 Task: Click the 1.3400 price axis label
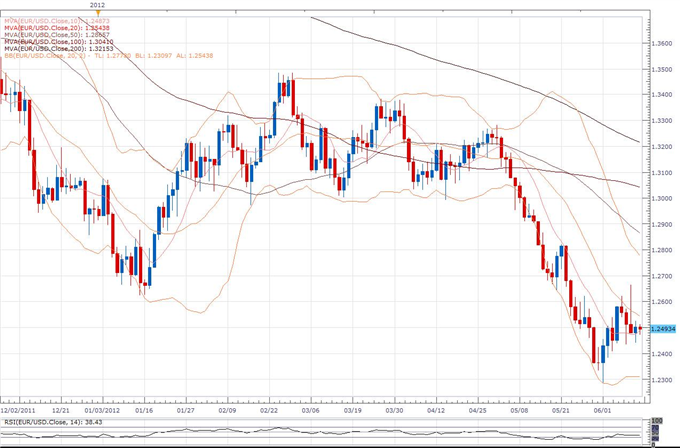coord(662,95)
